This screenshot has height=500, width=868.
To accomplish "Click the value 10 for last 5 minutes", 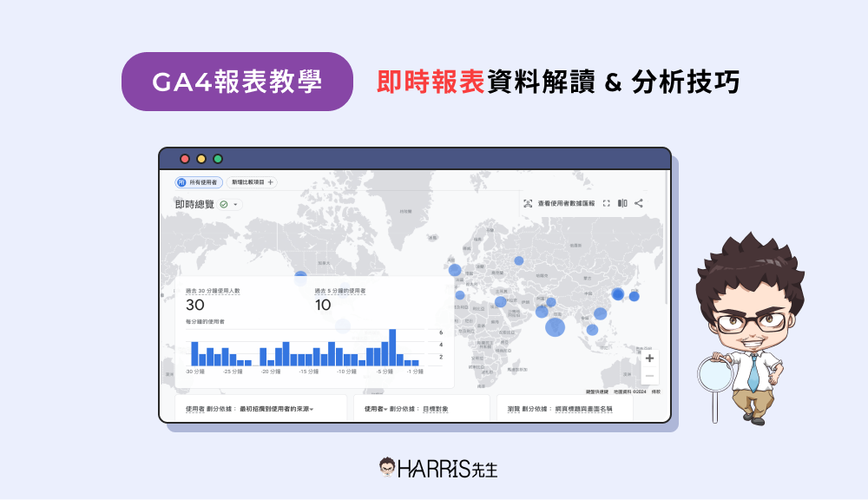I will (x=323, y=305).
